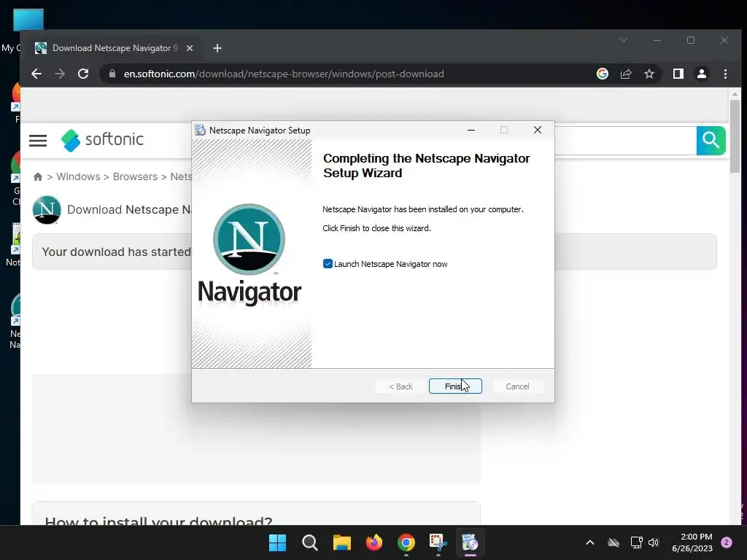747x560 pixels.
Task: Open a new tab in Chrome
Action: click(x=217, y=48)
